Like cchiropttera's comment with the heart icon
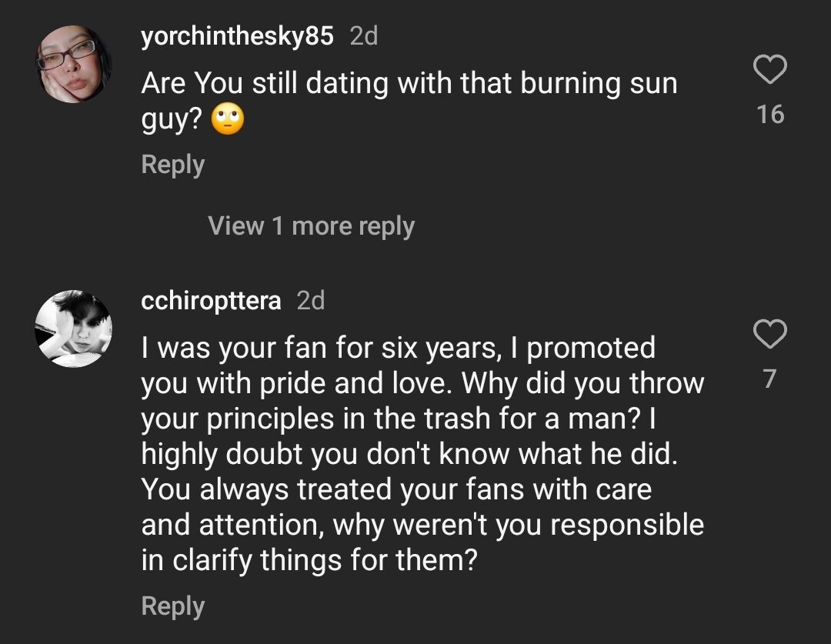This screenshot has height=644, width=831. point(771,335)
